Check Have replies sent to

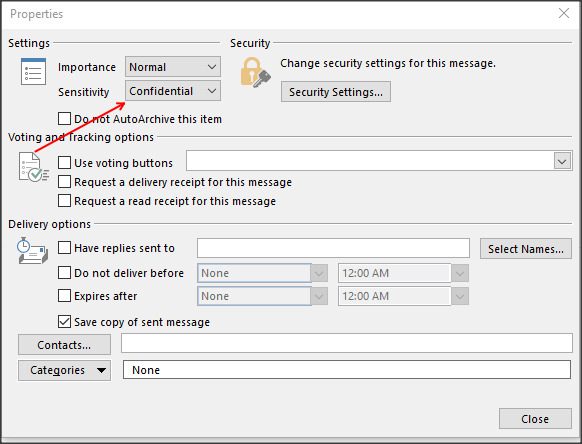coord(65,248)
